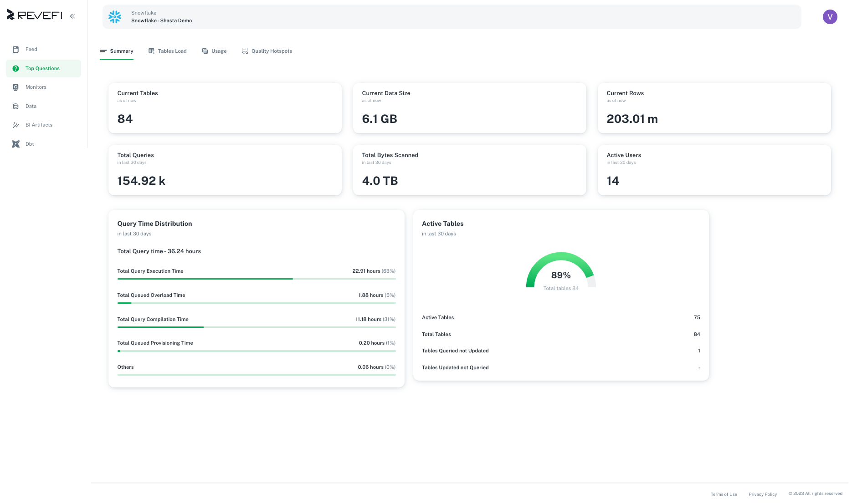Select the Quality Hotspots chat icon
The height and width of the screenshot is (504, 852).
click(x=245, y=51)
